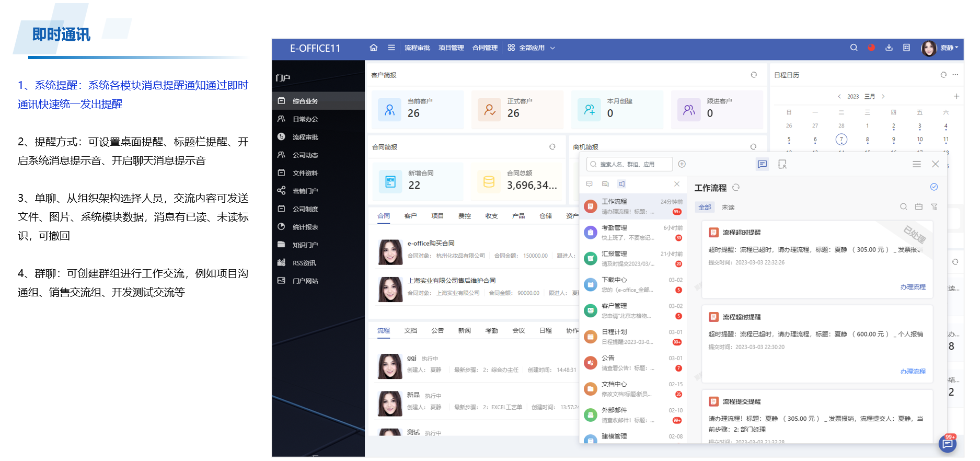Open the contacts organization icon in chat

(x=782, y=164)
